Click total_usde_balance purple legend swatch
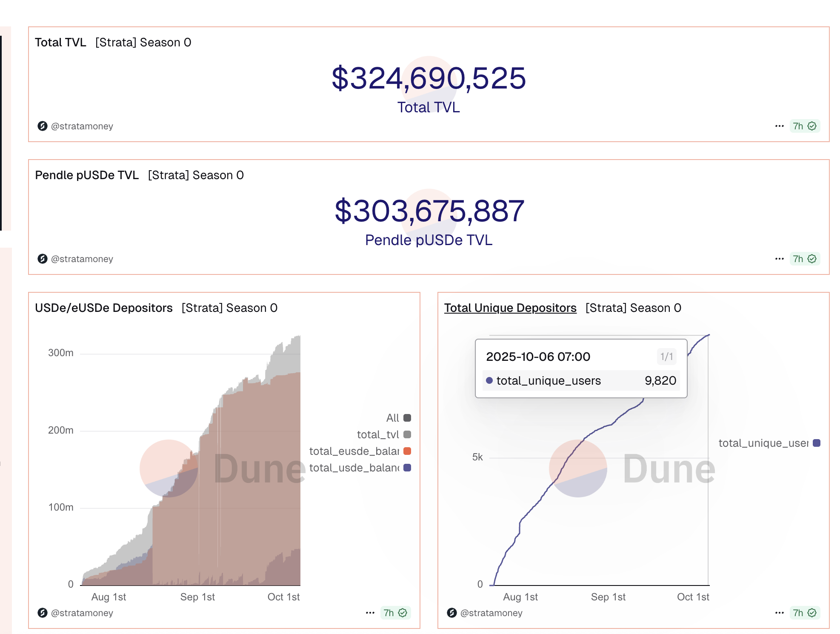Screen dimensions: 840x634 coord(407,468)
